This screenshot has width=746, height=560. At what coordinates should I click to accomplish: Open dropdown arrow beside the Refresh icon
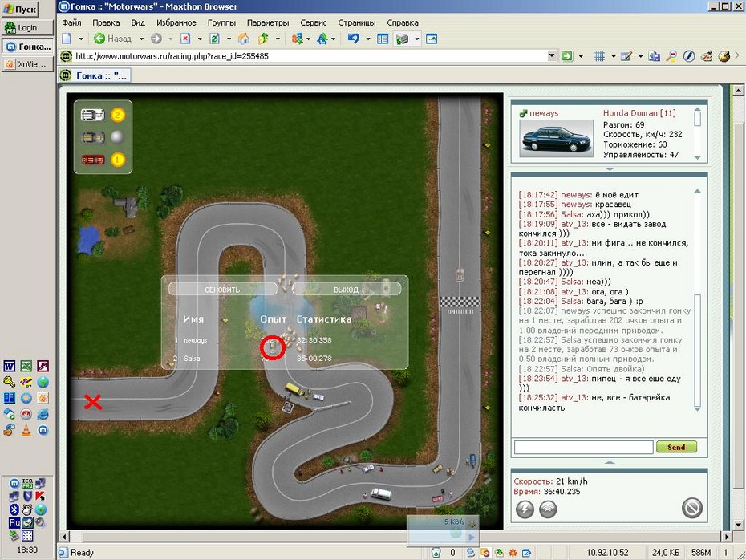[x=229, y=39]
